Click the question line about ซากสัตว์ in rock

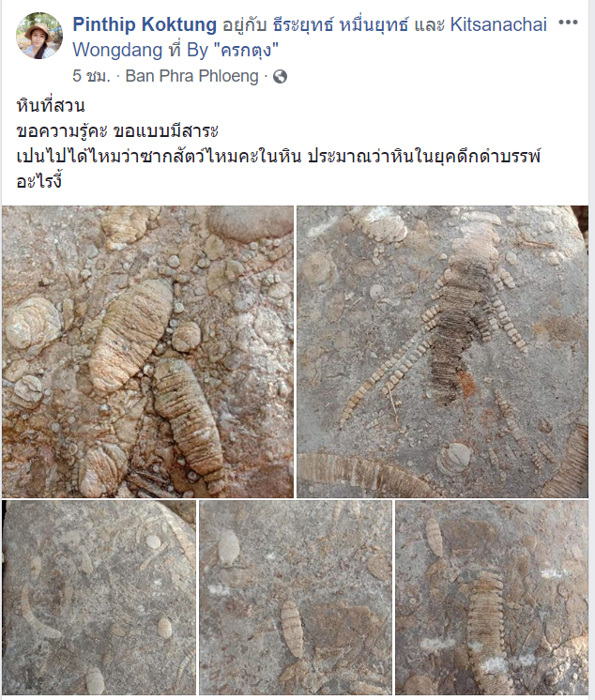click(279, 157)
